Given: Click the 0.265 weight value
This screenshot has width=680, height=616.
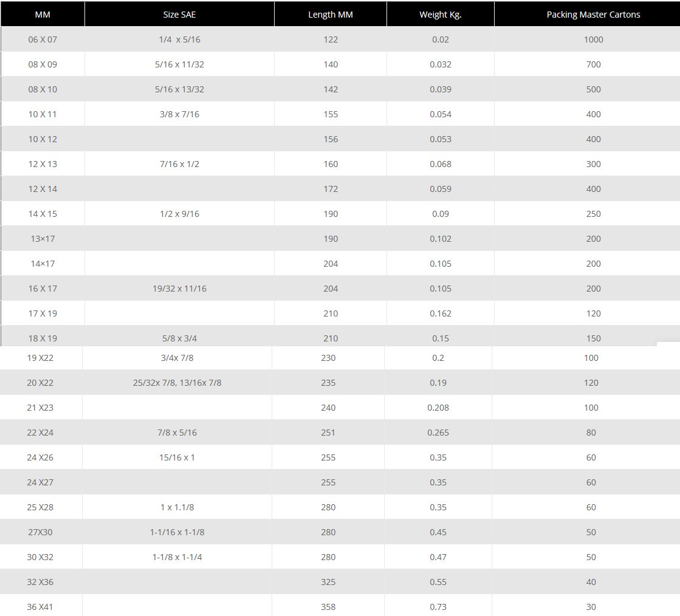Looking at the screenshot, I should pos(438,433).
